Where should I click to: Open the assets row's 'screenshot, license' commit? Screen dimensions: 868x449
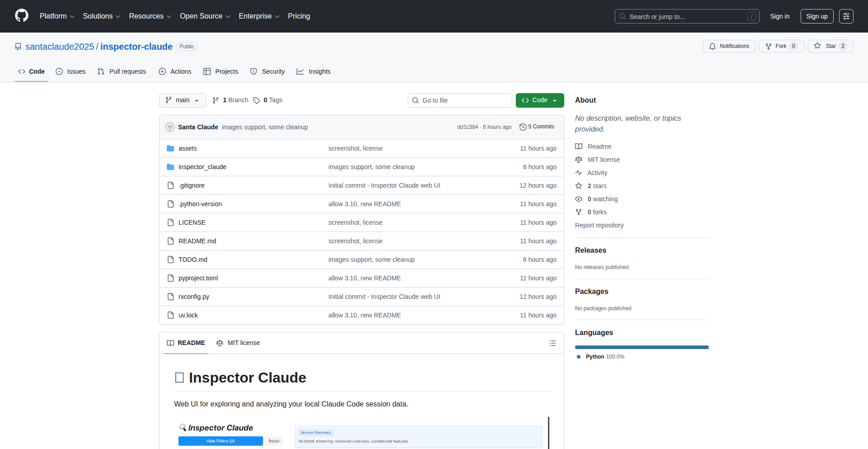tap(355, 148)
